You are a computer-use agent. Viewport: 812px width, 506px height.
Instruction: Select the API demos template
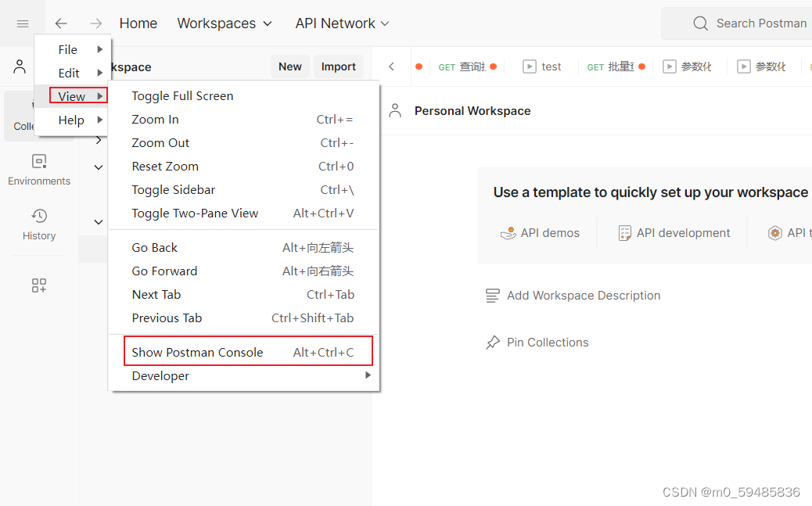tap(540, 233)
